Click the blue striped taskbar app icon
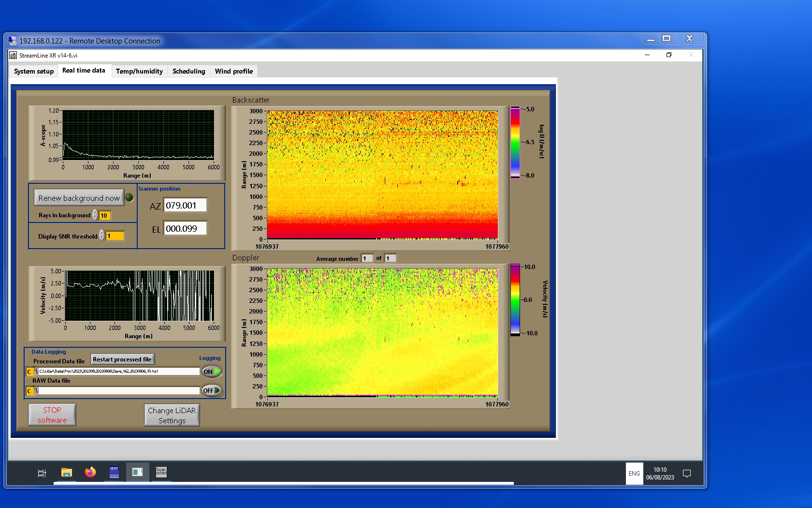Image resolution: width=812 pixels, height=508 pixels. pos(114,473)
